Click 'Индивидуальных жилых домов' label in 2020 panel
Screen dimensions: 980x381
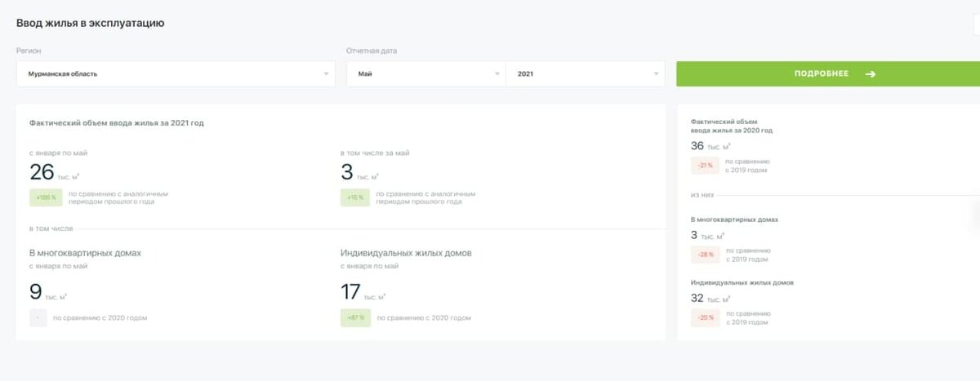click(x=742, y=282)
